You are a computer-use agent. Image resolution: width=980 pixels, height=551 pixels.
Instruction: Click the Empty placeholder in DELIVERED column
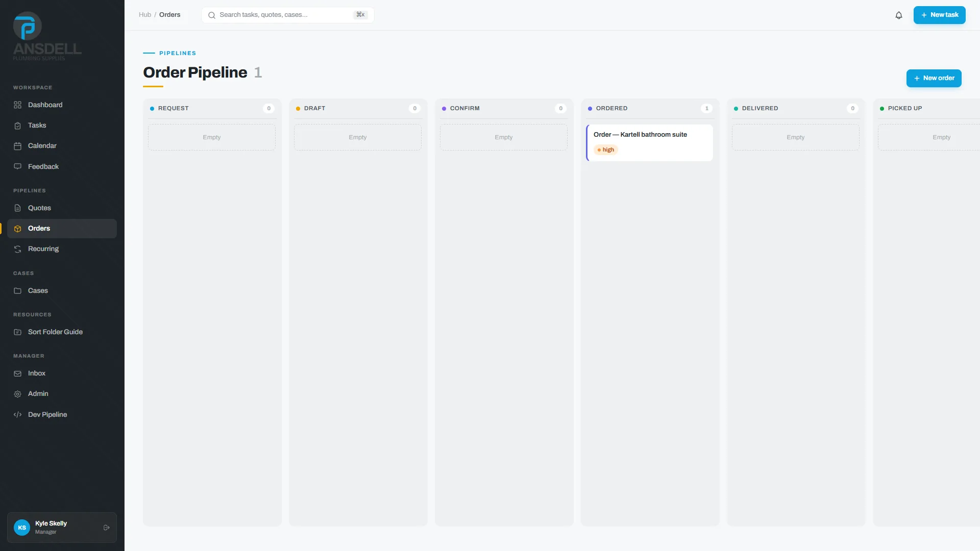[x=796, y=137]
